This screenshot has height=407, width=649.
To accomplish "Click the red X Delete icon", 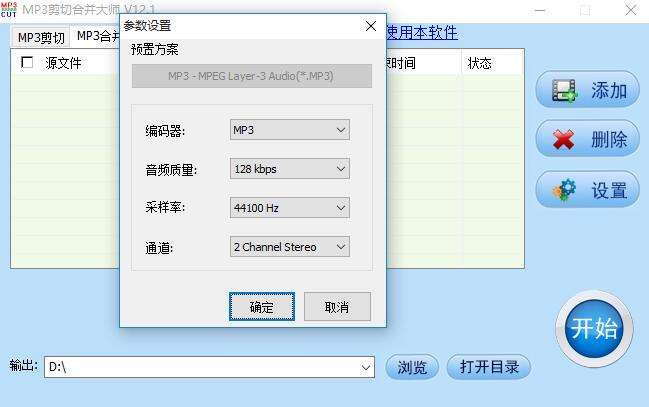I will 563,140.
